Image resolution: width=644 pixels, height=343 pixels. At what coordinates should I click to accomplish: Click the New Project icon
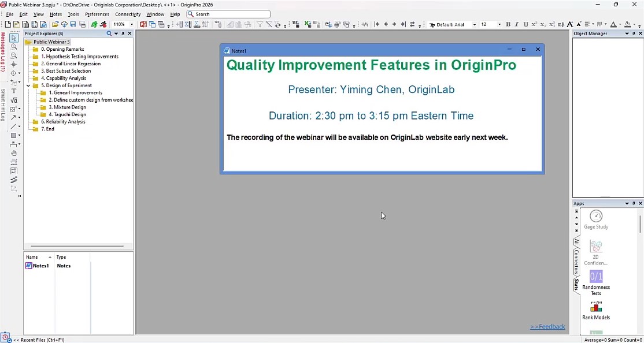8,24
